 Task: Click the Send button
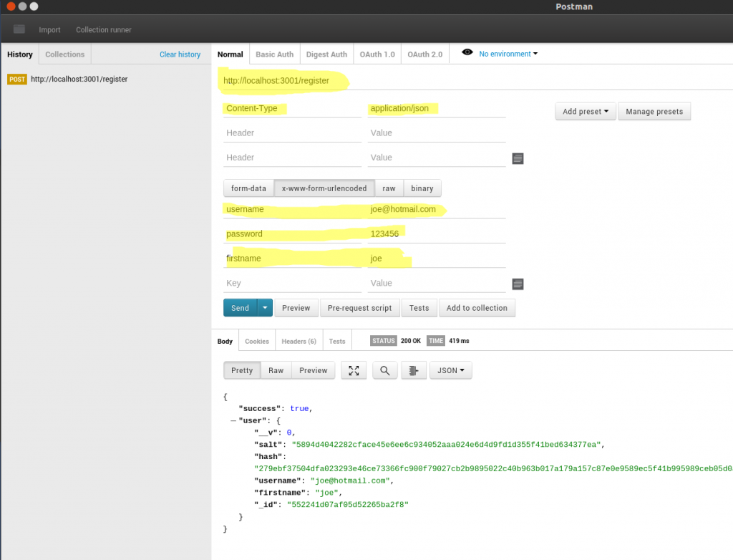pyautogui.click(x=241, y=308)
